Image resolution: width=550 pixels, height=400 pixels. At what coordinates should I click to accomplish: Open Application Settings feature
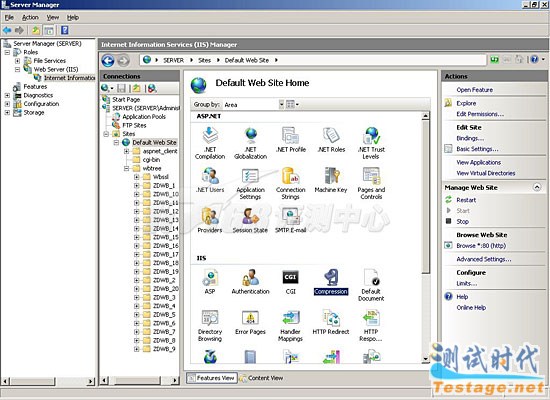pyautogui.click(x=250, y=184)
